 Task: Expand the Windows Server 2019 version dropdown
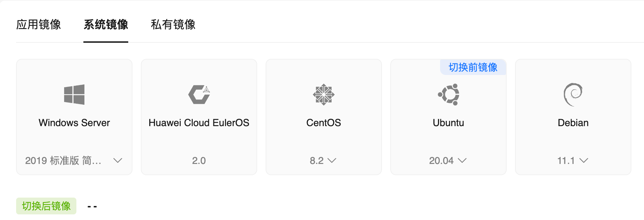[118, 160]
